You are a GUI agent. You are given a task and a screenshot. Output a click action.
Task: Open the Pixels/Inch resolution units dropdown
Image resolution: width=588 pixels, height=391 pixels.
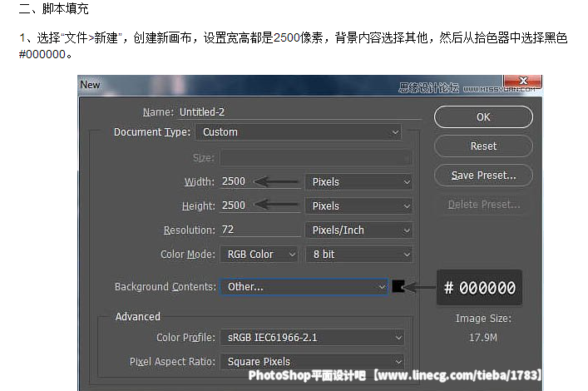pos(359,230)
